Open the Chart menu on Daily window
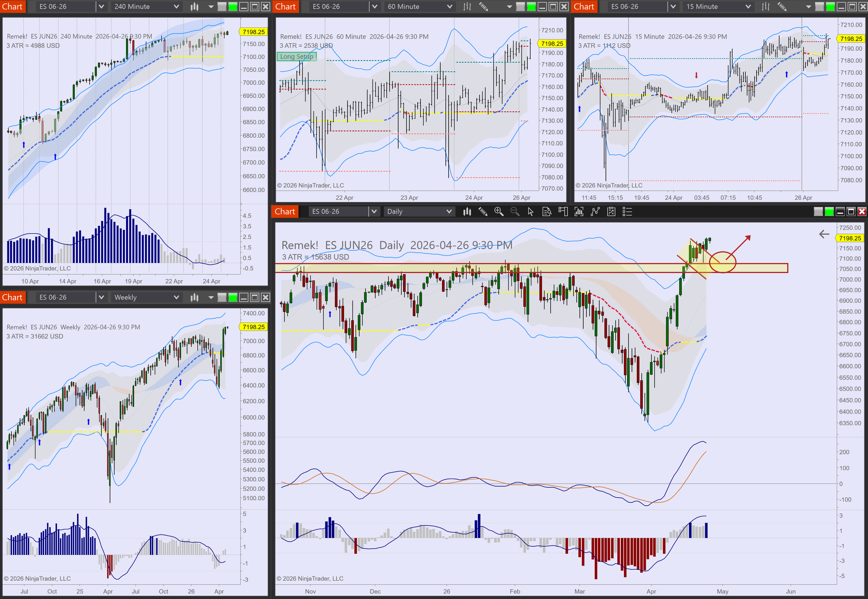 [x=285, y=212]
